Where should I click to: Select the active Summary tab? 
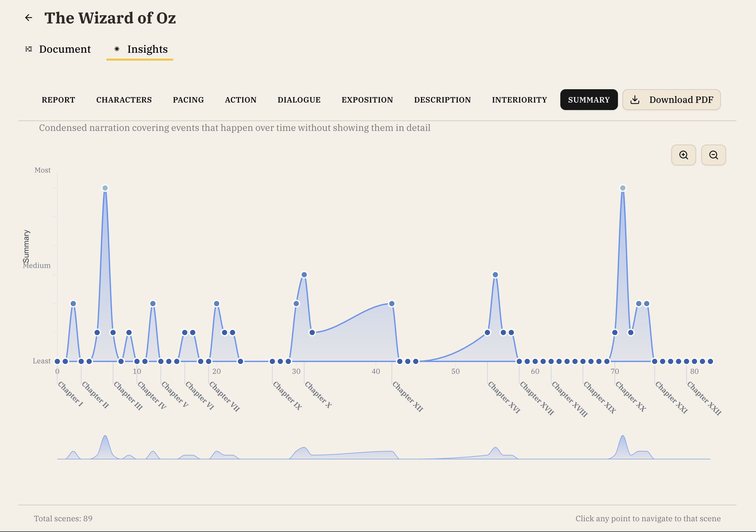click(588, 100)
